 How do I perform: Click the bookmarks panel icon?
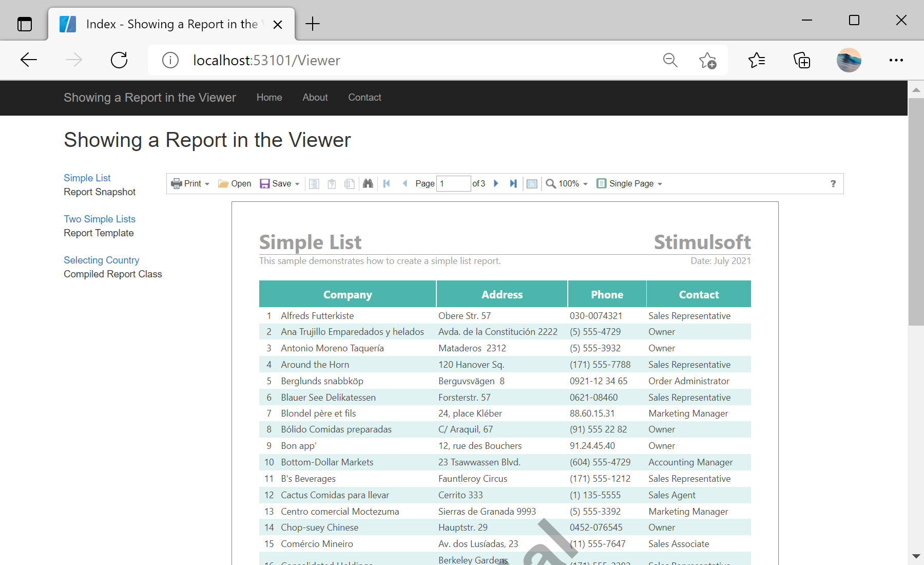point(314,183)
